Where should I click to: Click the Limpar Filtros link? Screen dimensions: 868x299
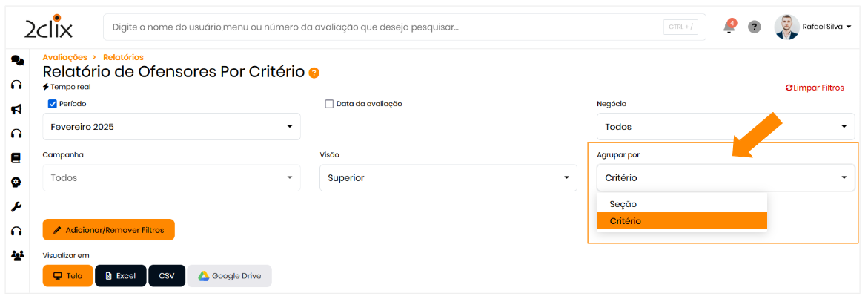pos(815,88)
